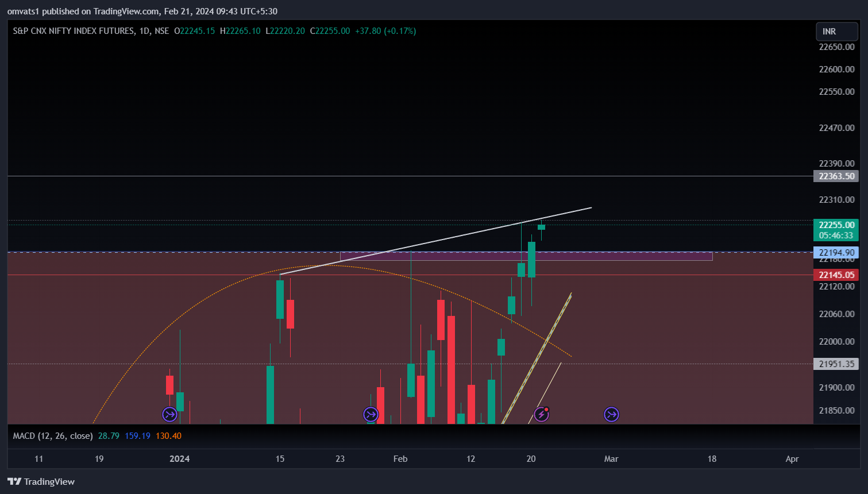The image size is (868, 494).
Task: Click the published header text omvats1
Action: click(24, 11)
